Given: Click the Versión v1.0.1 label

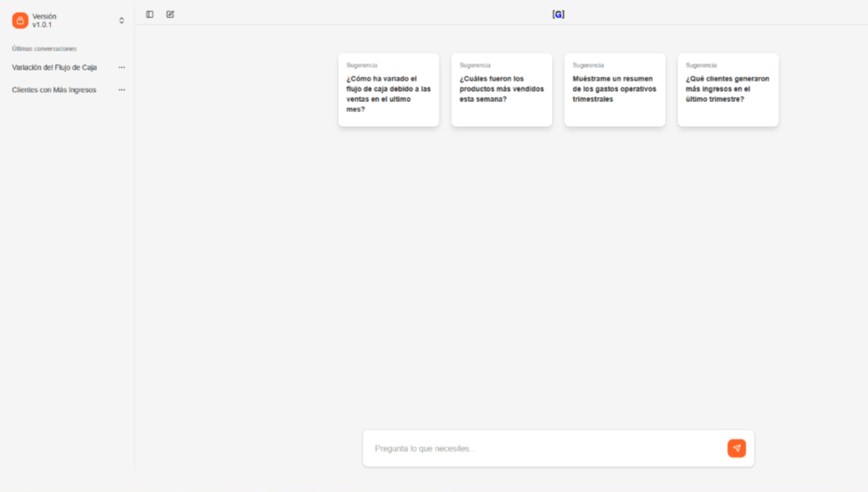Looking at the screenshot, I should click(44, 20).
